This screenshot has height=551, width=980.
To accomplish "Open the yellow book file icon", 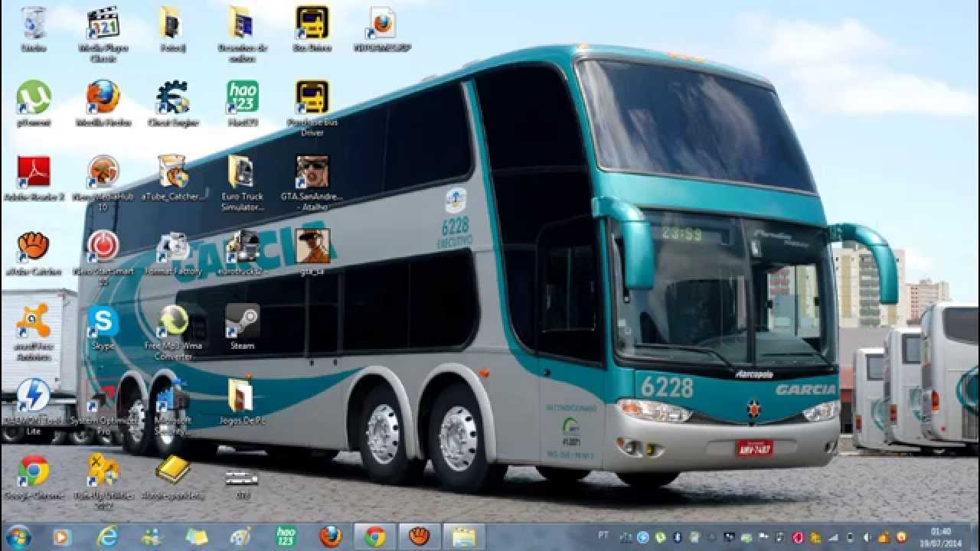I will click(x=173, y=477).
